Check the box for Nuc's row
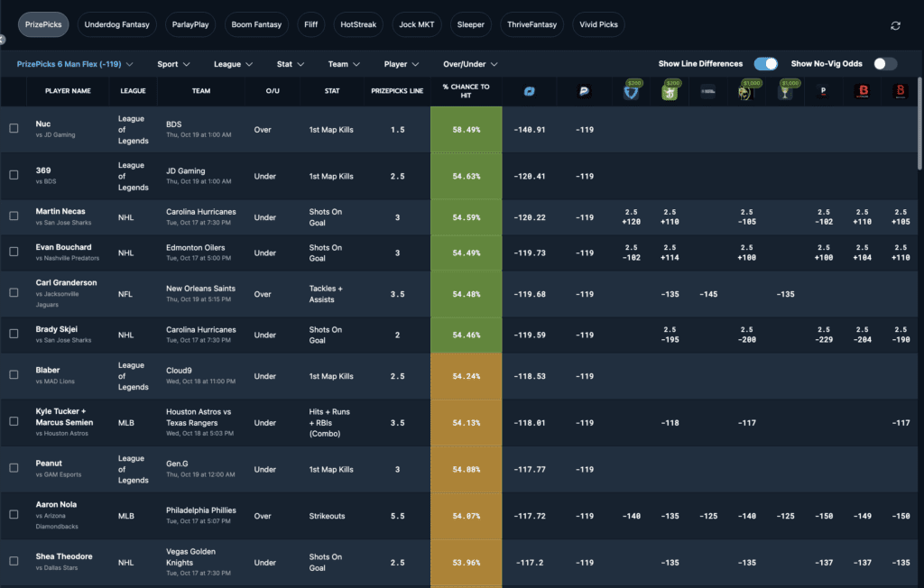 (x=14, y=128)
